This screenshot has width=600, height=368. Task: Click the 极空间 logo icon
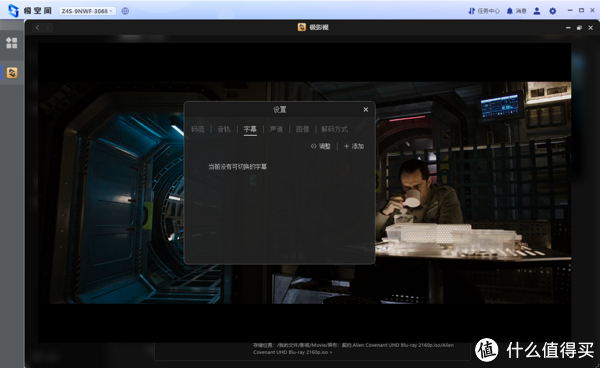(x=13, y=11)
